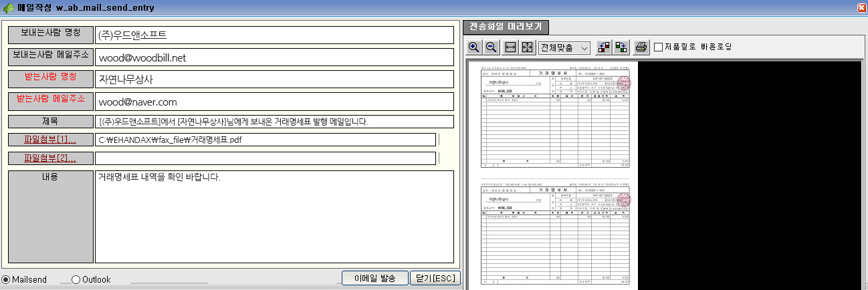868x290 pixels.
Task: Select the Outlook radio option
Action: 76,279
